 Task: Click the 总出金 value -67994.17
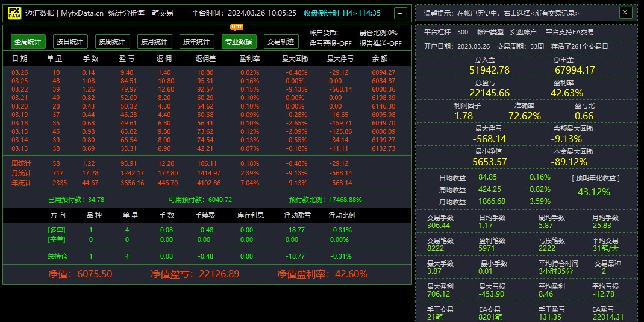pyautogui.click(x=573, y=70)
